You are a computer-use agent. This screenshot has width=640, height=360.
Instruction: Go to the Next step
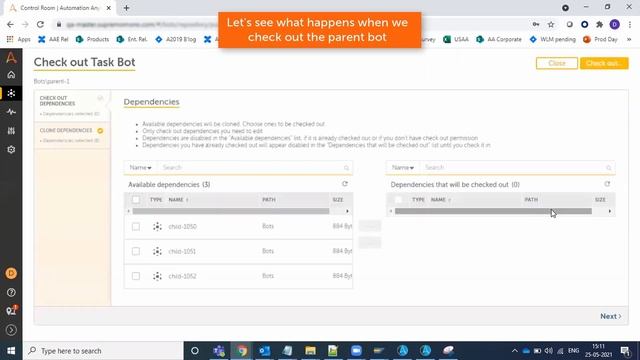(x=611, y=316)
